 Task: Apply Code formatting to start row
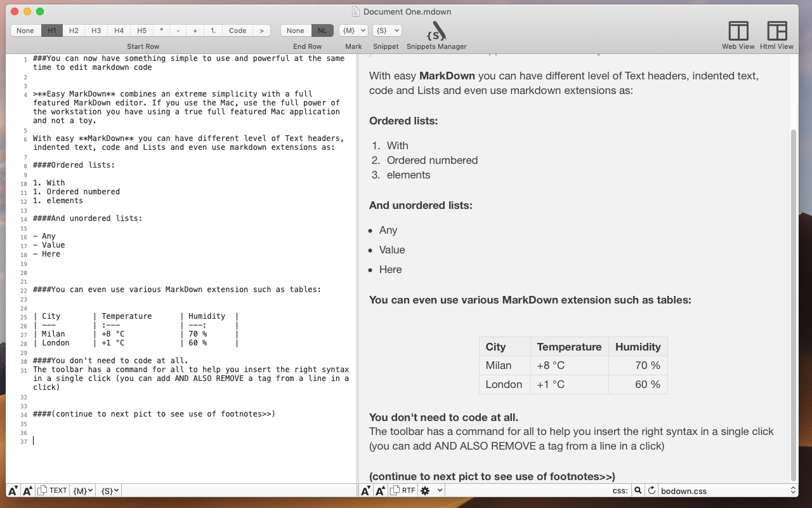coord(238,30)
